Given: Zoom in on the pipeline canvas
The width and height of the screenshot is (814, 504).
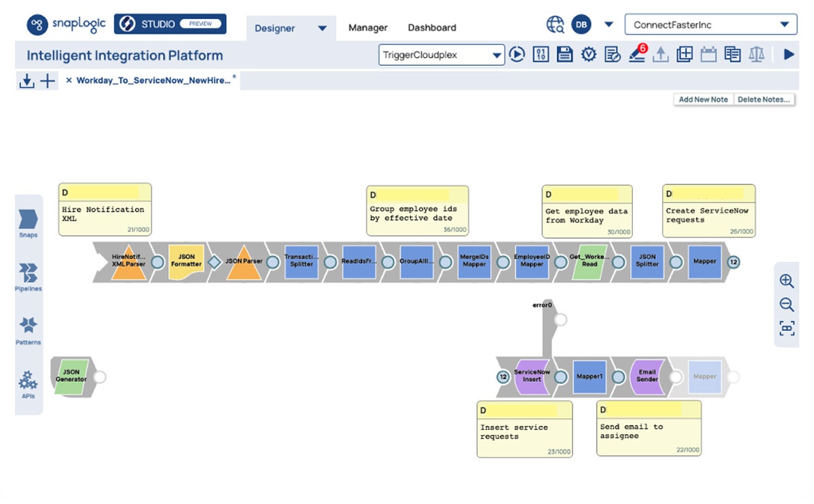Looking at the screenshot, I should 786,281.
